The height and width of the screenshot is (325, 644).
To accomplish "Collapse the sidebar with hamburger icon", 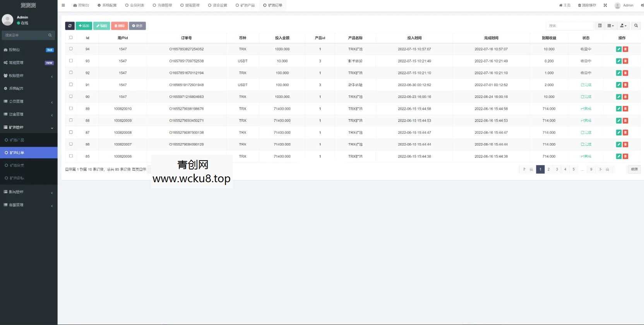I will (63, 5).
